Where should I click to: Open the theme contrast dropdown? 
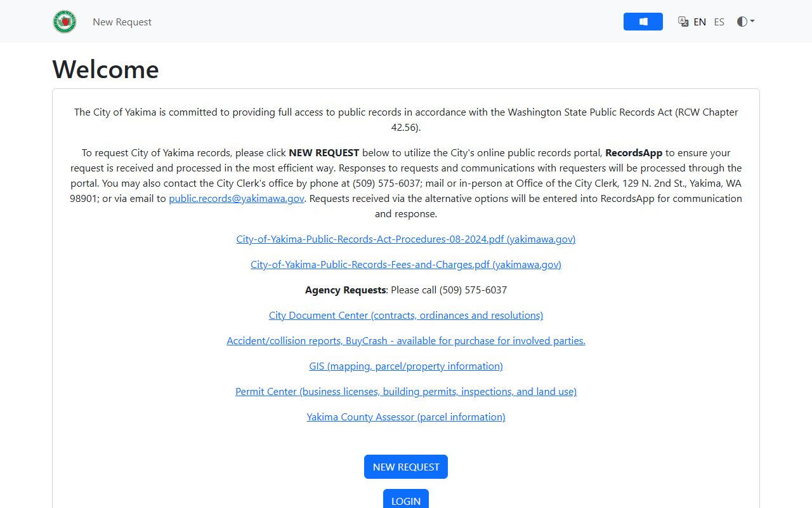point(745,22)
